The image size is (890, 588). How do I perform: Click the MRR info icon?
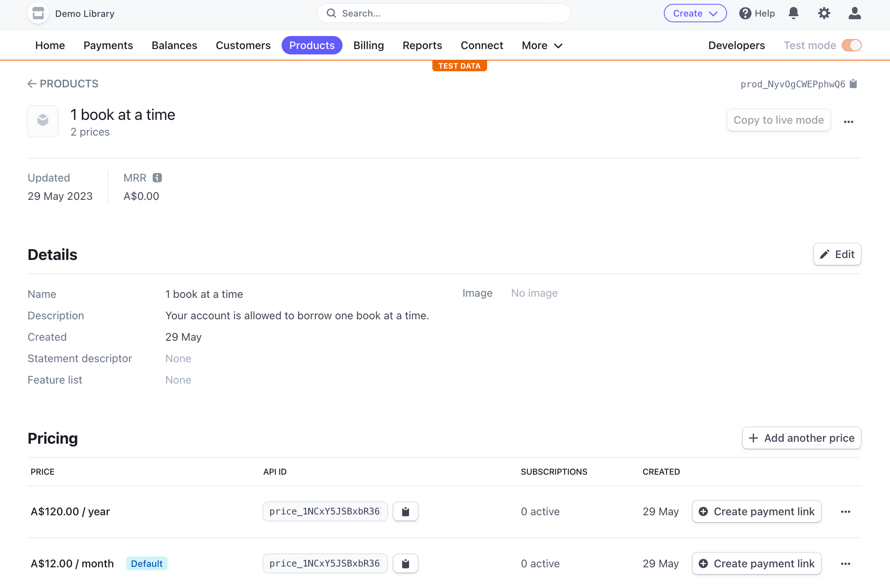click(x=157, y=178)
